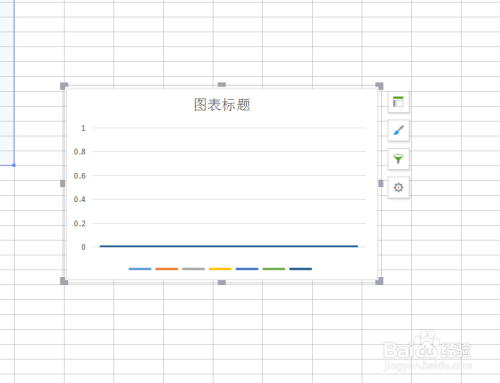
Task: Click the green legend series line
Action: coord(274,269)
